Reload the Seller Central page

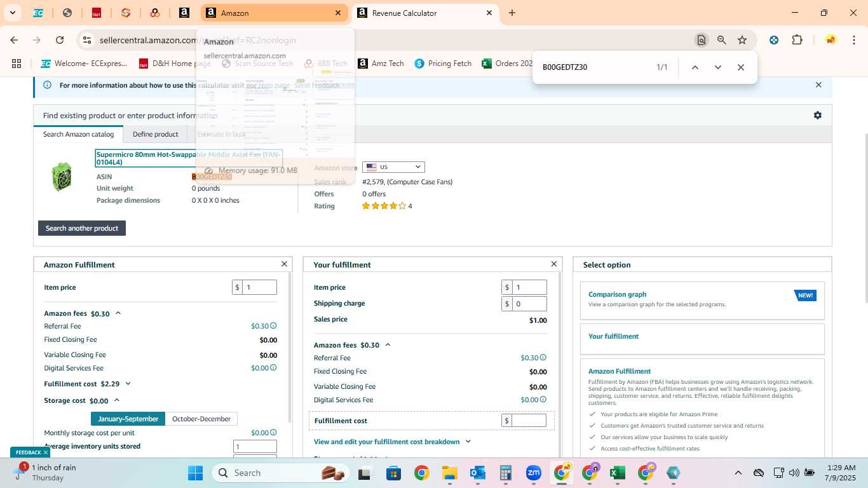point(60,40)
